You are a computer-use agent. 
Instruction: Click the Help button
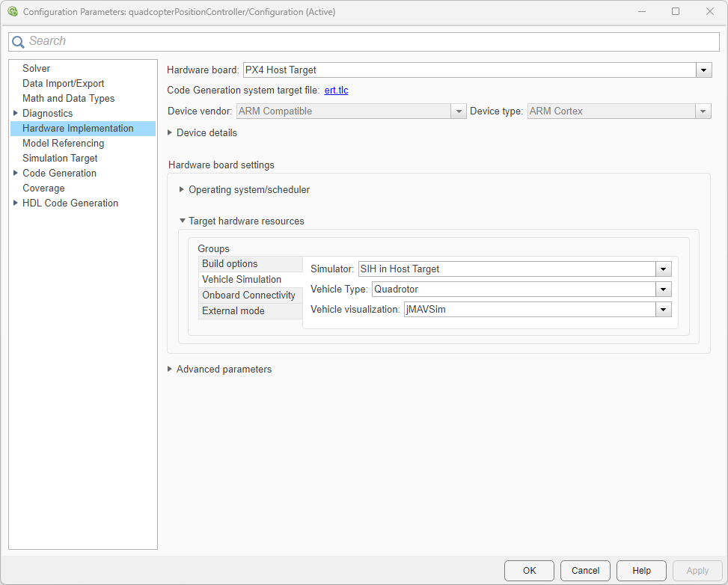tap(640, 570)
